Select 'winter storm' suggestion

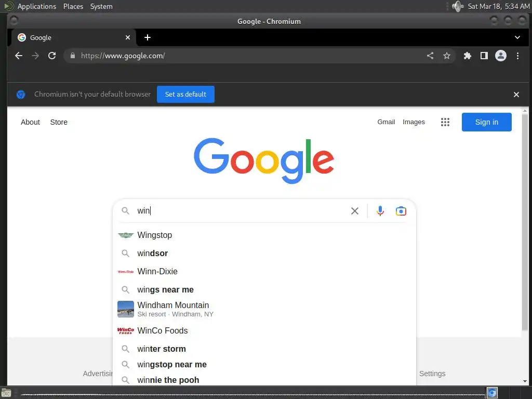[x=264, y=349]
